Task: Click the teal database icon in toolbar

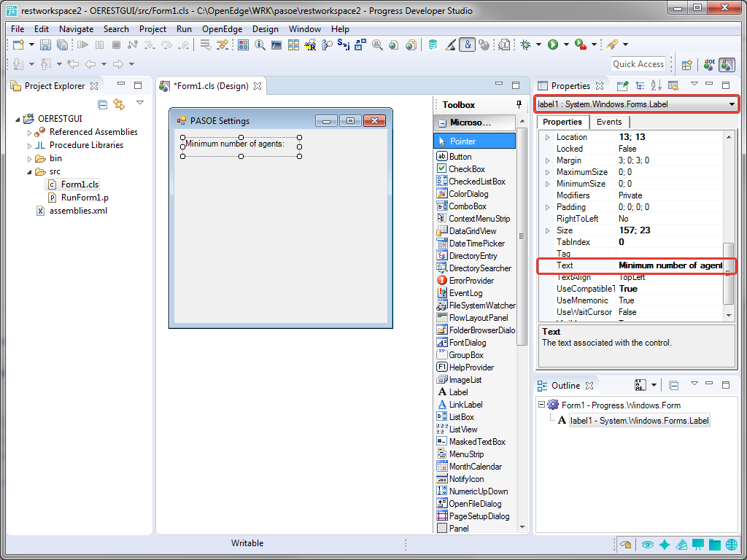Action: 433,44
